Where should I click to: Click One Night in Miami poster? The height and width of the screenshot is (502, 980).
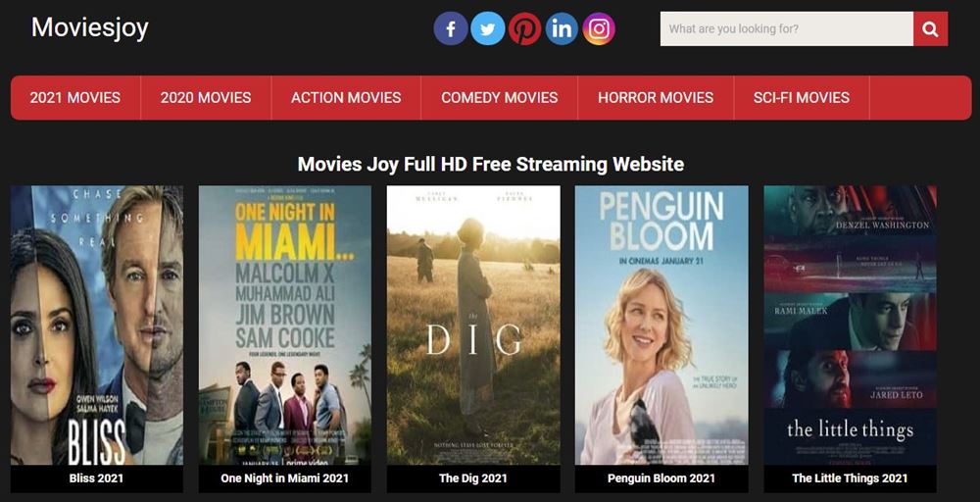[x=285, y=325]
